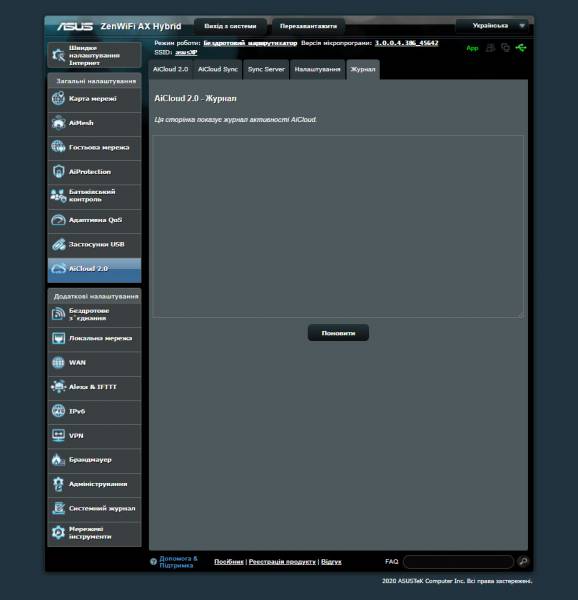
Task: Open the Допомога & Підтримка link
Action: click(178, 562)
